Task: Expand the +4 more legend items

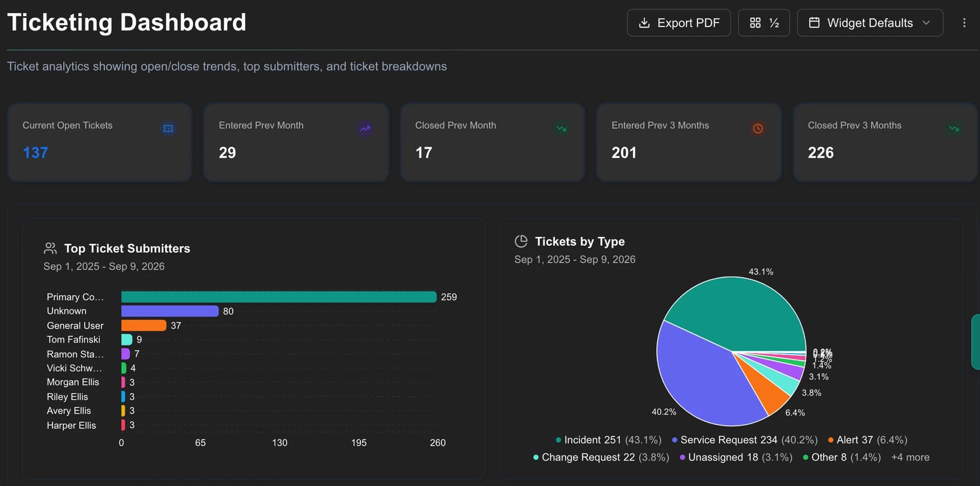Action: coord(910,457)
